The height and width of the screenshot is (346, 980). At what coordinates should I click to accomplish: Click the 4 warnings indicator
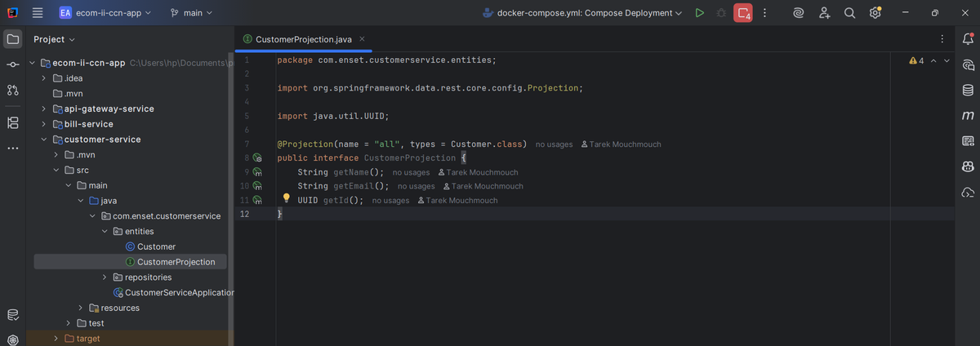(x=916, y=61)
